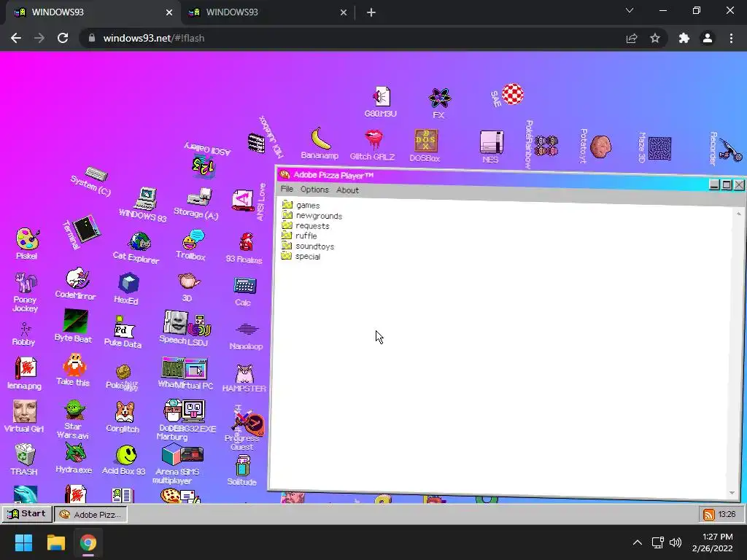The width and height of the screenshot is (747, 560).
Task: Click scrollbar down arrow in Pizza Player
Action: tap(732, 493)
